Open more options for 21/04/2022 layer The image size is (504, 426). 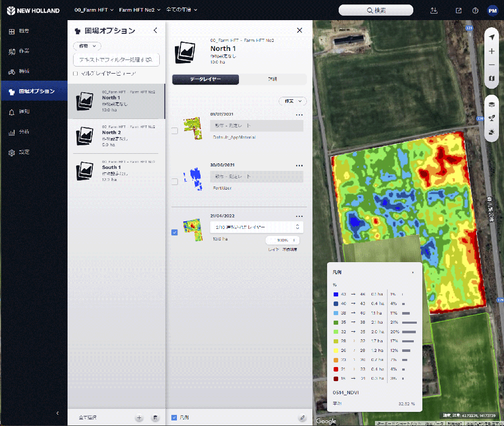(299, 216)
